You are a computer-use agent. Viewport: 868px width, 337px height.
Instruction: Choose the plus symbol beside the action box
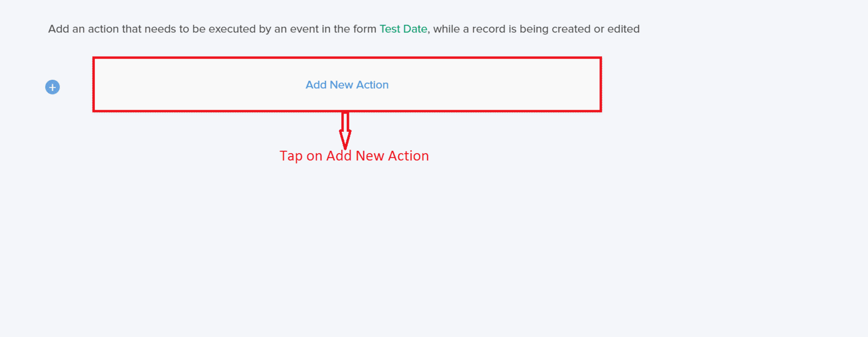click(x=53, y=87)
